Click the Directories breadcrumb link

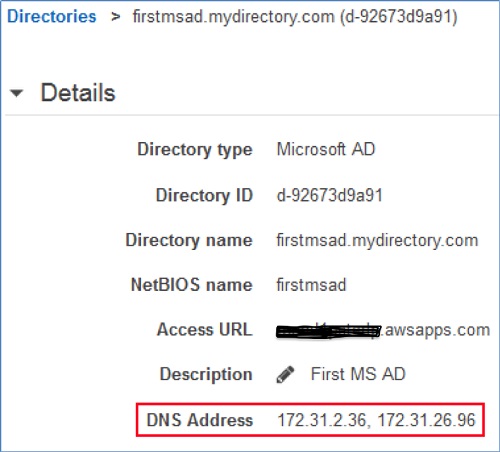(52, 16)
